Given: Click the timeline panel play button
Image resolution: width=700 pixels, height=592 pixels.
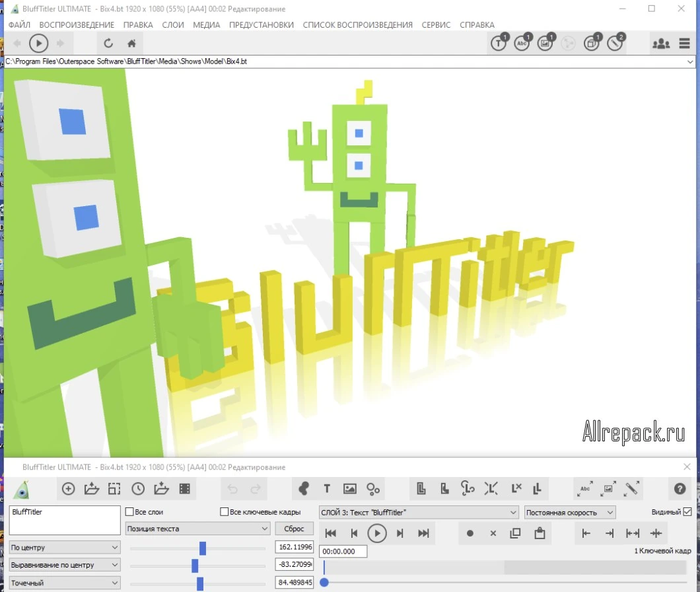Looking at the screenshot, I should click(x=377, y=533).
